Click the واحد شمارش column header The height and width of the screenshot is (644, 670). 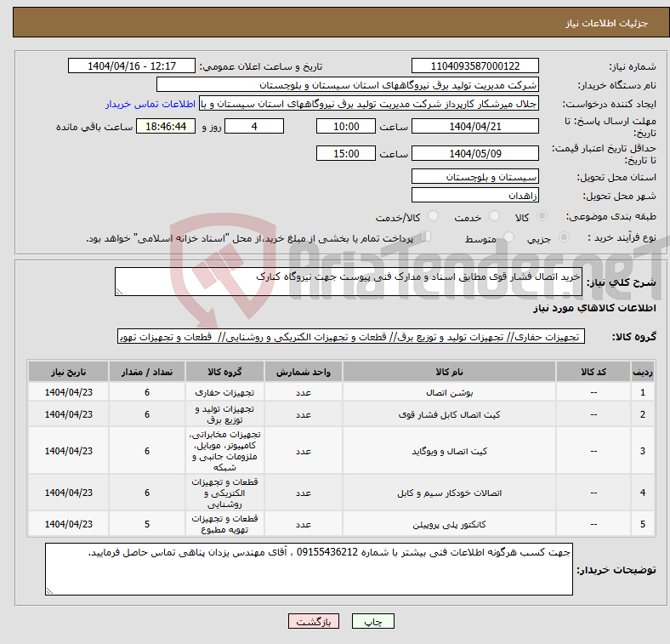(303, 372)
